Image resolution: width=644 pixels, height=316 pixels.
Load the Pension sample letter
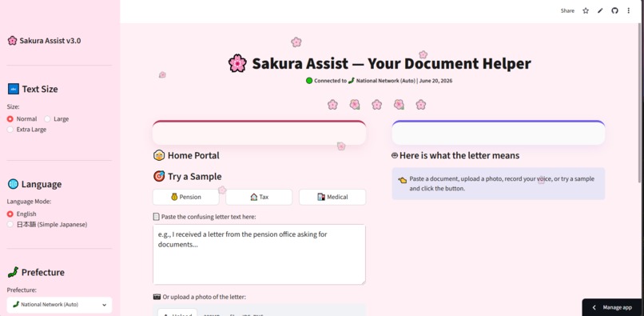(185, 197)
